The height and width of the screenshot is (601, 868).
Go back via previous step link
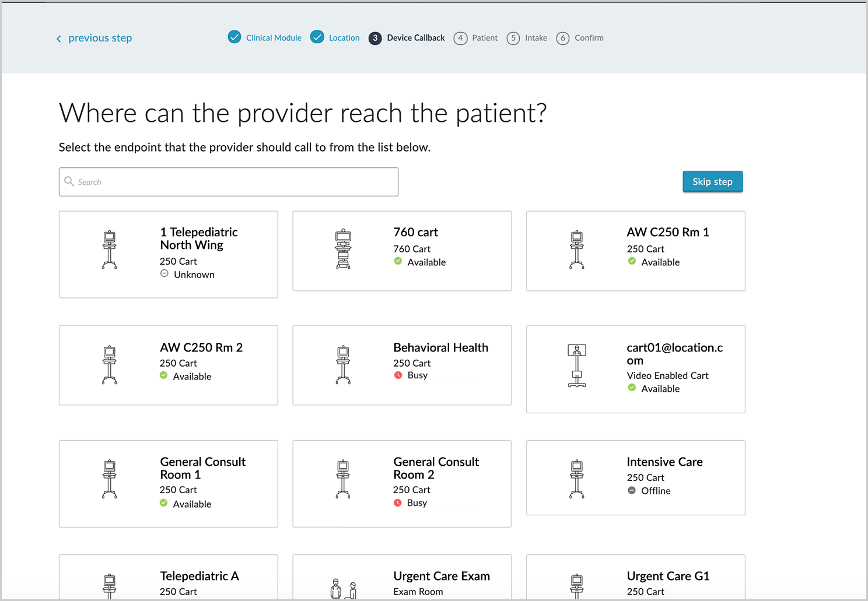pyautogui.click(x=100, y=38)
